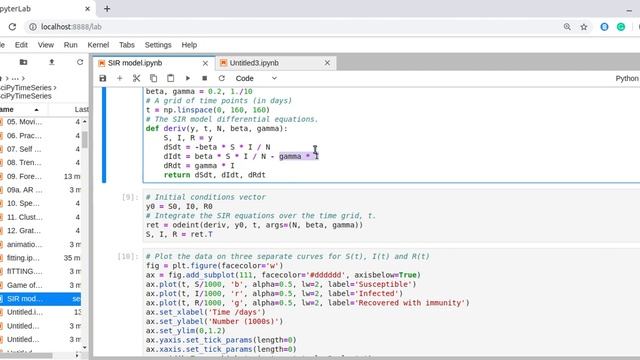Switch to Untitled3.ipynb tab
This screenshot has height=360, width=640.
pyautogui.click(x=254, y=63)
